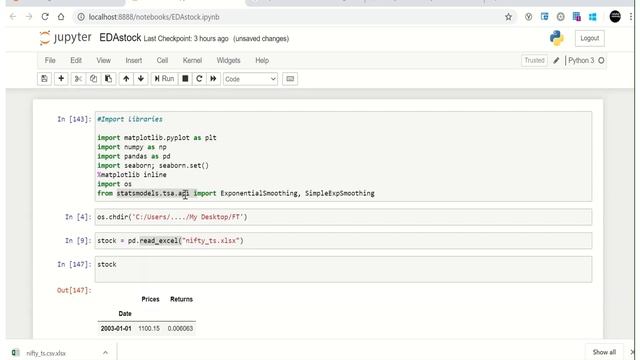Viewport: 640px width, 360px height.
Task: Click the Prices column header
Action: pos(150,299)
